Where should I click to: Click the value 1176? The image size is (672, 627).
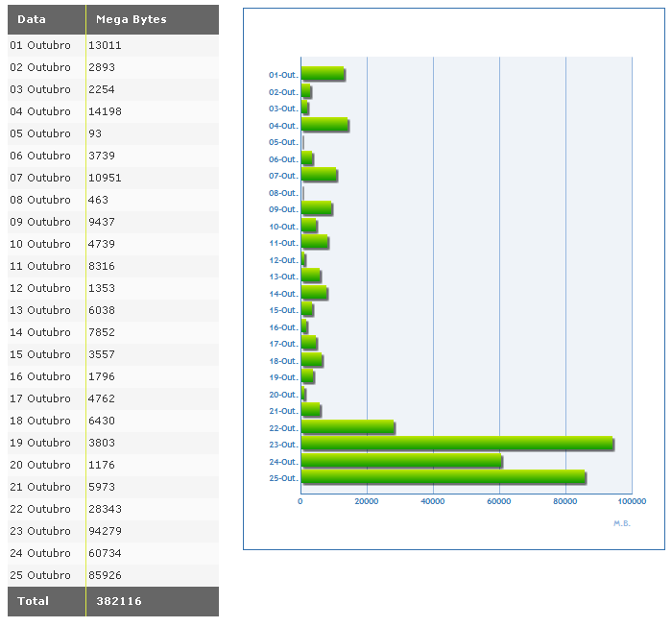(x=102, y=465)
